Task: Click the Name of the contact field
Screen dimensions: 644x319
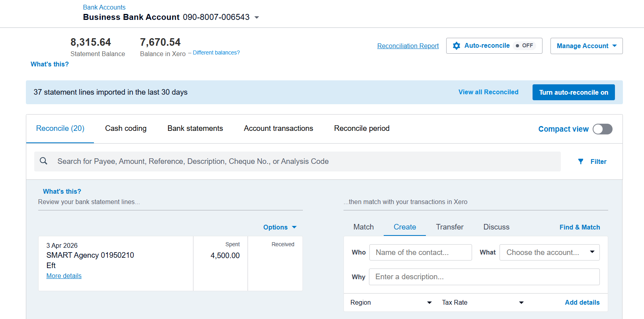Action: [x=421, y=253]
